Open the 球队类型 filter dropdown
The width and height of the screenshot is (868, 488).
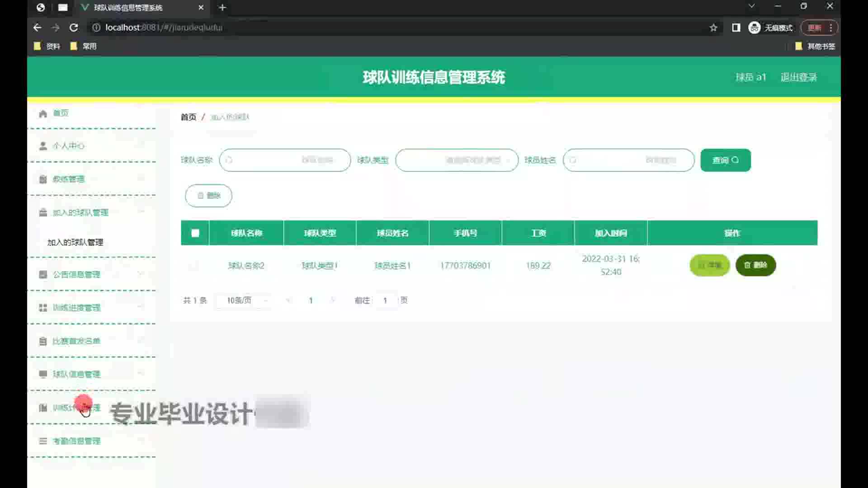coord(457,160)
